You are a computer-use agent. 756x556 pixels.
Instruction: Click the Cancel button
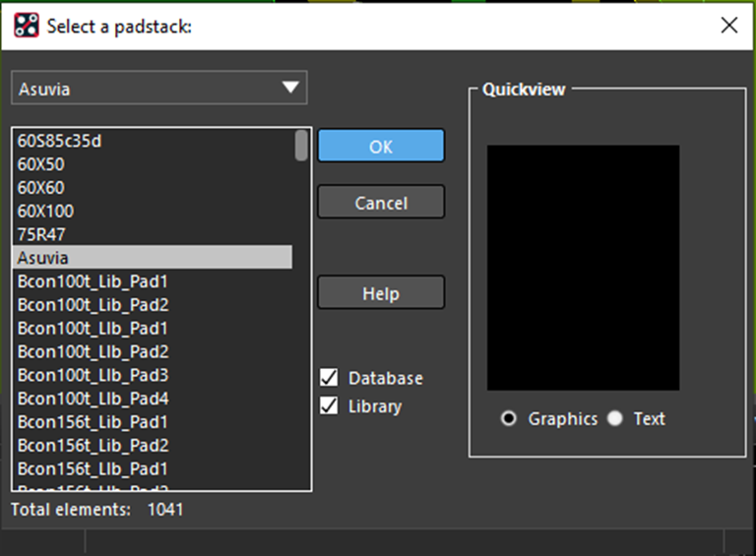(x=381, y=203)
